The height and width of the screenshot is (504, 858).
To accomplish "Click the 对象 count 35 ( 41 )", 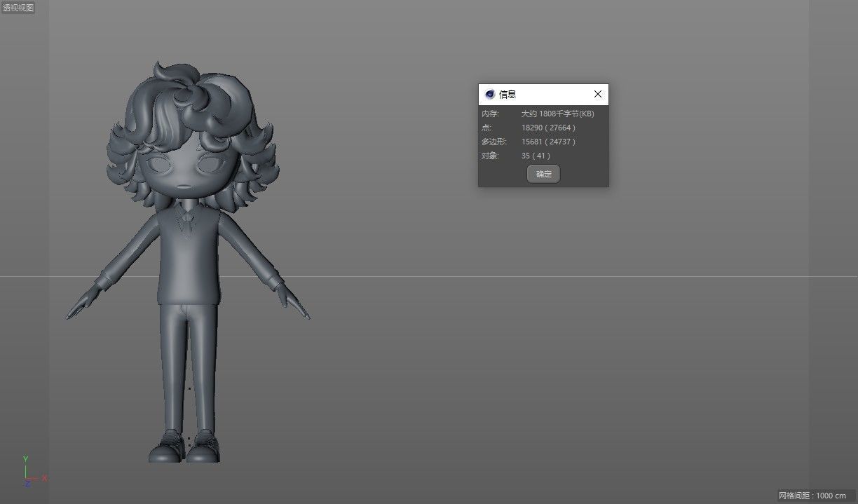I will pos(536,156).
